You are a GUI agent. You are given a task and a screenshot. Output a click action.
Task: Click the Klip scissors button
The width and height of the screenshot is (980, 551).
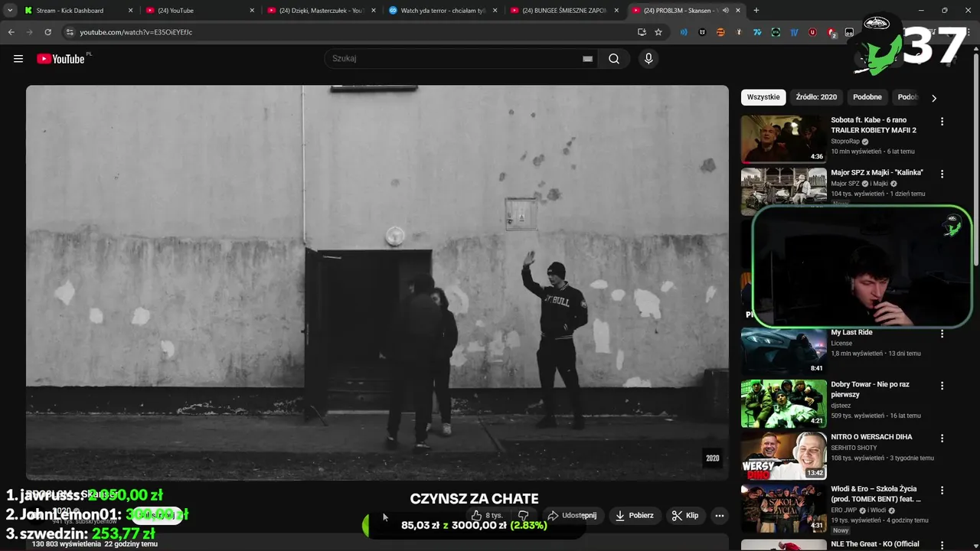(685, 516)
